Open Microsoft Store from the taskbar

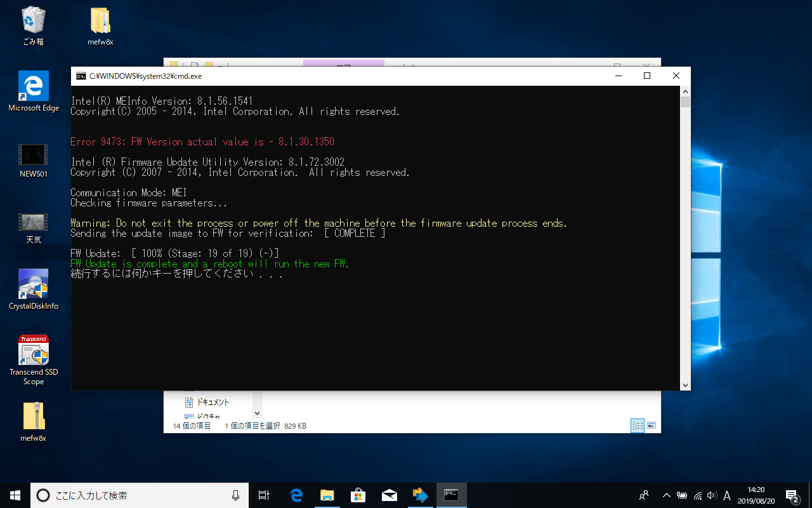358,495
